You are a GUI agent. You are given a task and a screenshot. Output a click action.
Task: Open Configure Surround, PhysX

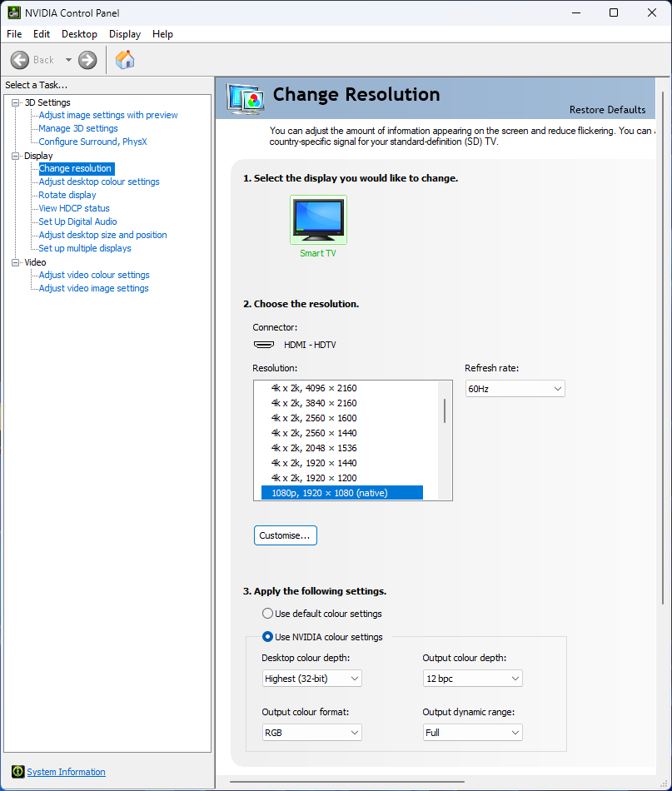tap(92, 142)
